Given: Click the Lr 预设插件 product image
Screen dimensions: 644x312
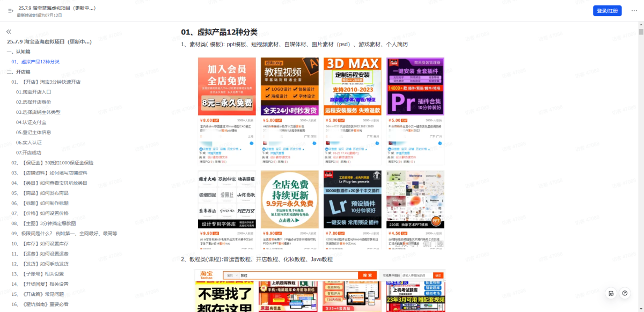Looking at the screenshot, I should [x=353, y=199].
